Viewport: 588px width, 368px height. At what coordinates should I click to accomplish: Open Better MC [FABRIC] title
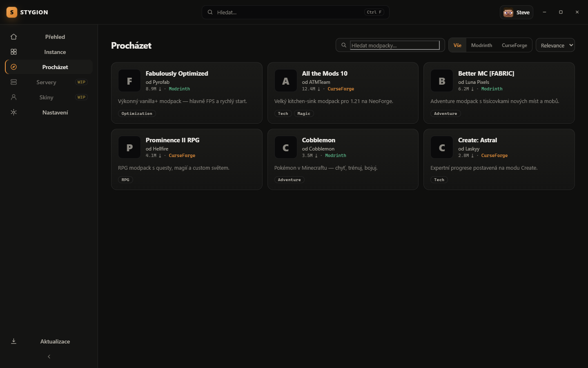486,74
